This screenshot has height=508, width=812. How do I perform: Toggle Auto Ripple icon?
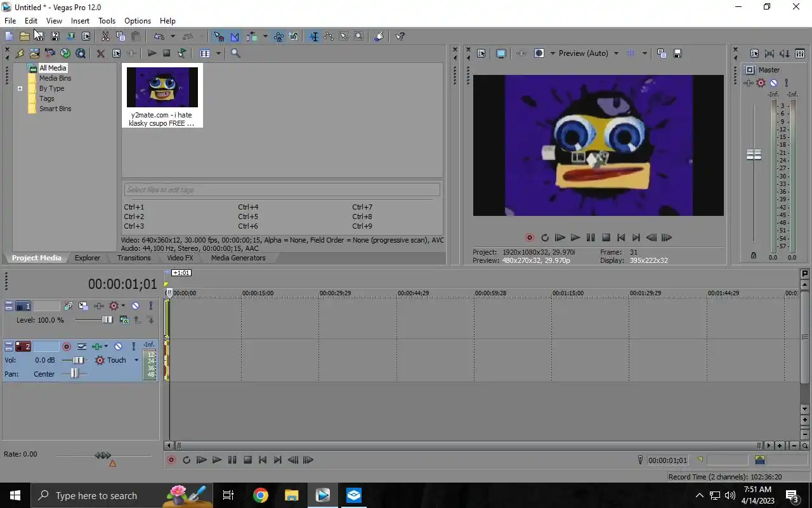tap(252, 36)
